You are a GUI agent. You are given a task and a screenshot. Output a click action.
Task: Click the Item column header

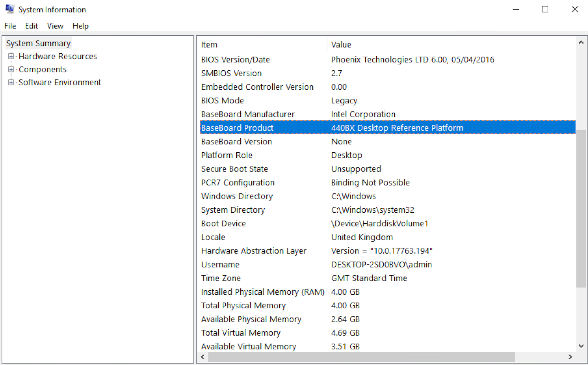tap(257, 44)
